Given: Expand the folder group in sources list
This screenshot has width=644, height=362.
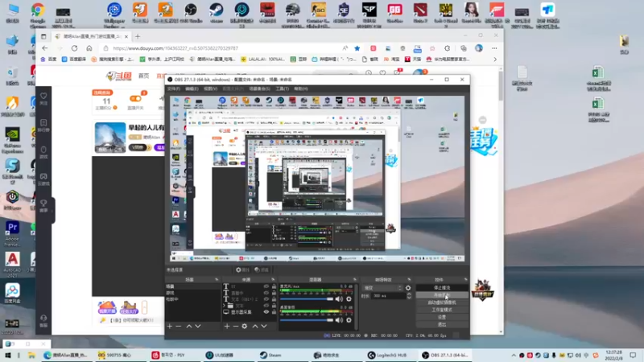Looking at the screenshot, I should (225, 306).
